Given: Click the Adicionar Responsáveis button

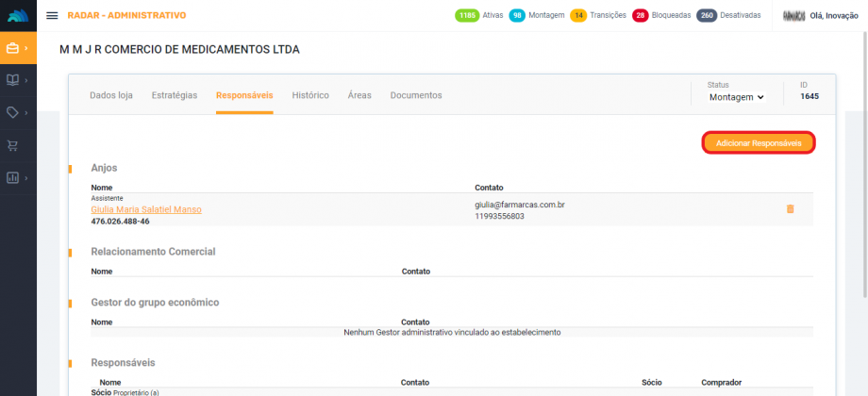Looking at the screenshot, I should (x=759, y=142).
